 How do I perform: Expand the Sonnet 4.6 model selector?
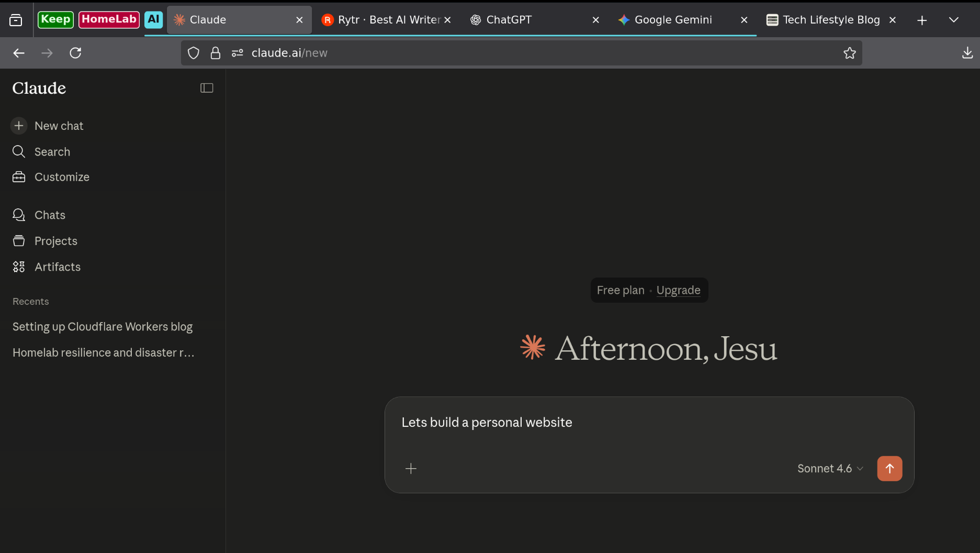tap(830, 469)
